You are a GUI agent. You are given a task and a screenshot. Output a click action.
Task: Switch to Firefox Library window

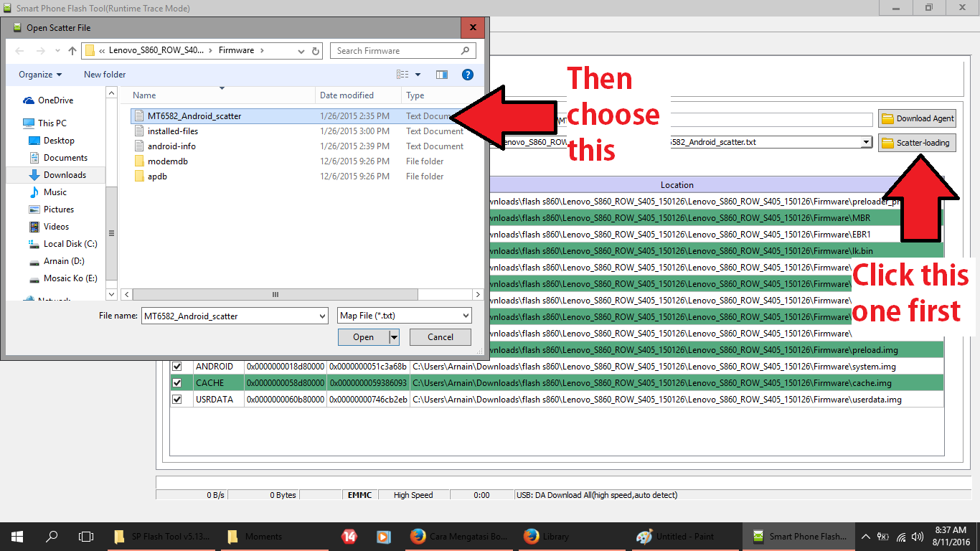tap(572, 536)
